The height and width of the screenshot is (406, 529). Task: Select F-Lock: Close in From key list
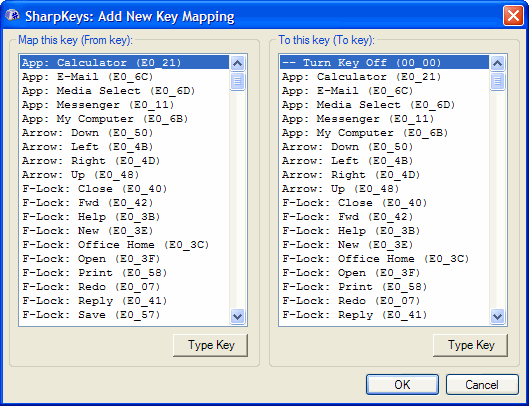pyautogui.click(x=124, y=189)
